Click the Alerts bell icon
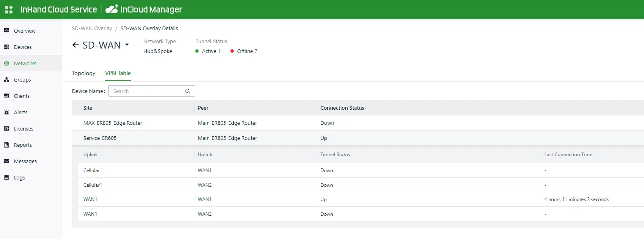This screenshot has height=239, width=644. (x=7, y=112)
